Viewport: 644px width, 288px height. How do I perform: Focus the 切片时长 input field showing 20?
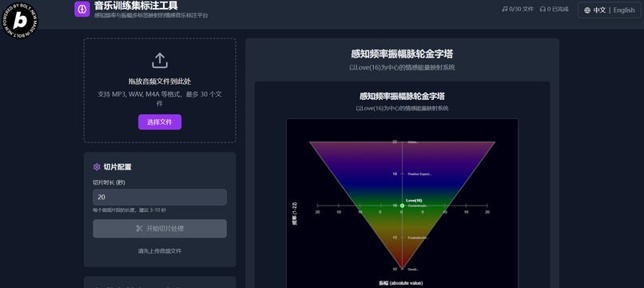pos(160,197)
